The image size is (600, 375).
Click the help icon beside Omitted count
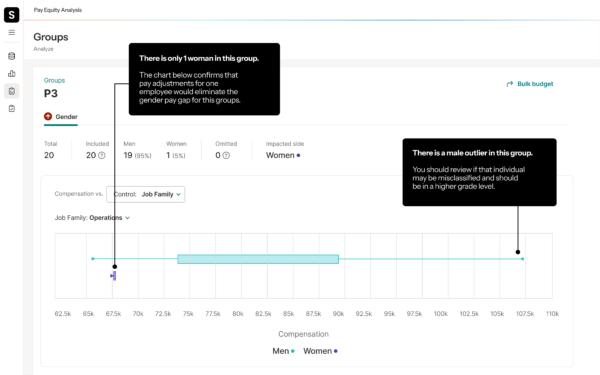tap(226, 155)
